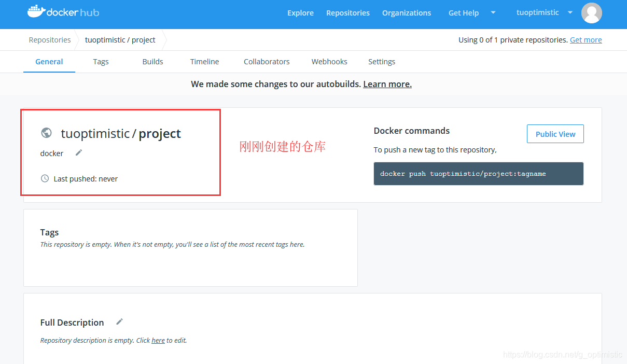
Task: Go to Repositories breadcrumb
Action: [x=50, y=40]
